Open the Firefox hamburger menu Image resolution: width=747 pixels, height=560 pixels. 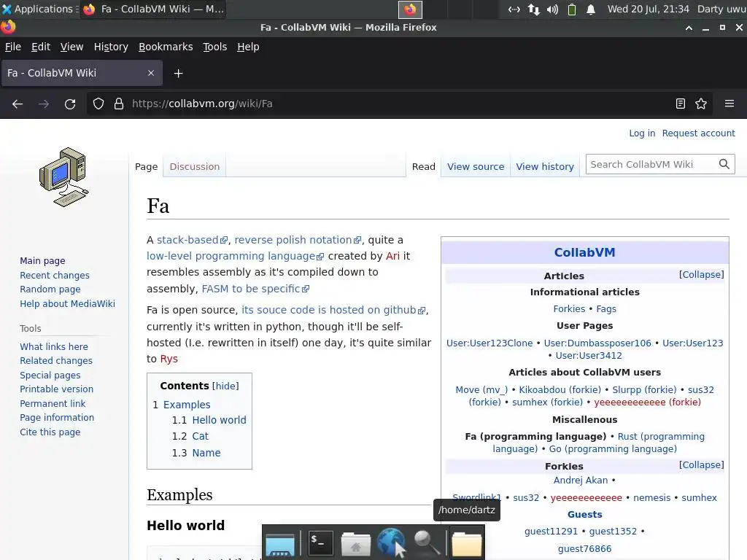click(x=729, y=104)
